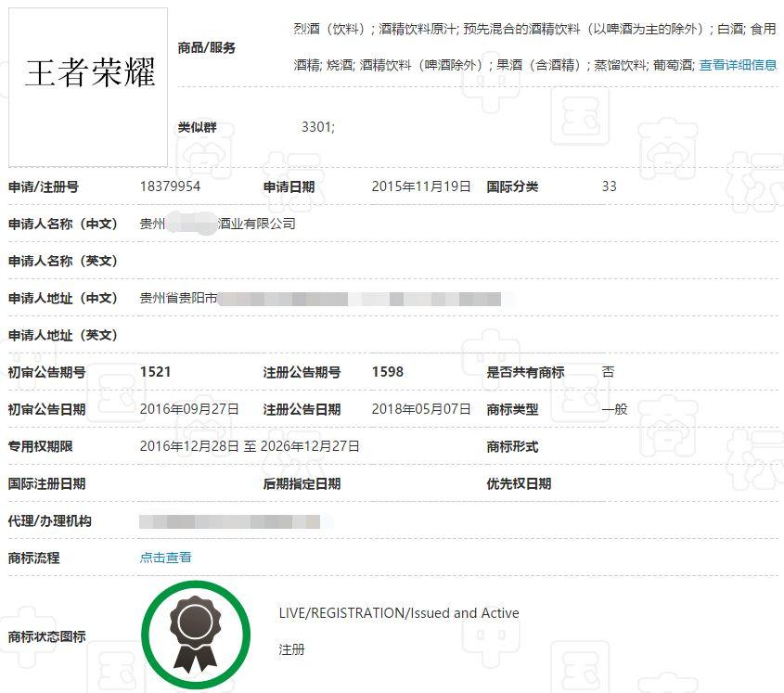The height and width of the screenshot is (693, 784).
Task: Click the 代理/办理机构 label
Action: 50,521
